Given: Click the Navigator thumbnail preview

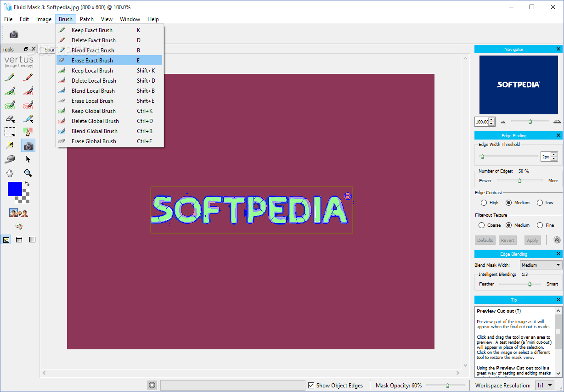Looking at the screenshot, I should 518,84.
